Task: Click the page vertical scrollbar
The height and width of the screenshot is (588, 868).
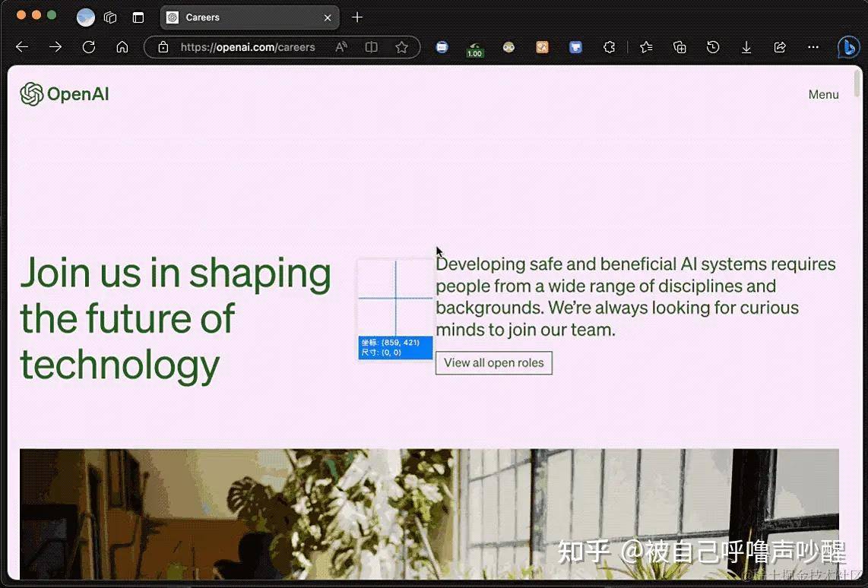Action: coord(857,83)
